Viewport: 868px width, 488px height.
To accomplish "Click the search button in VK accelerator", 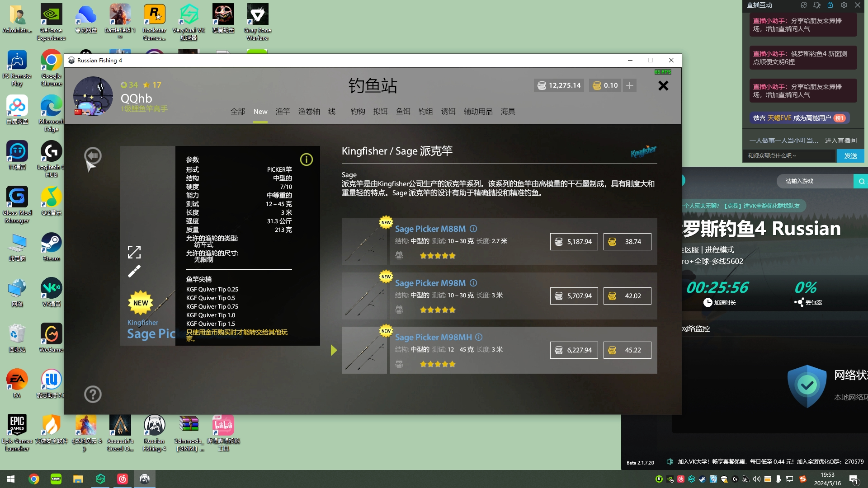I will coord(861,181).
